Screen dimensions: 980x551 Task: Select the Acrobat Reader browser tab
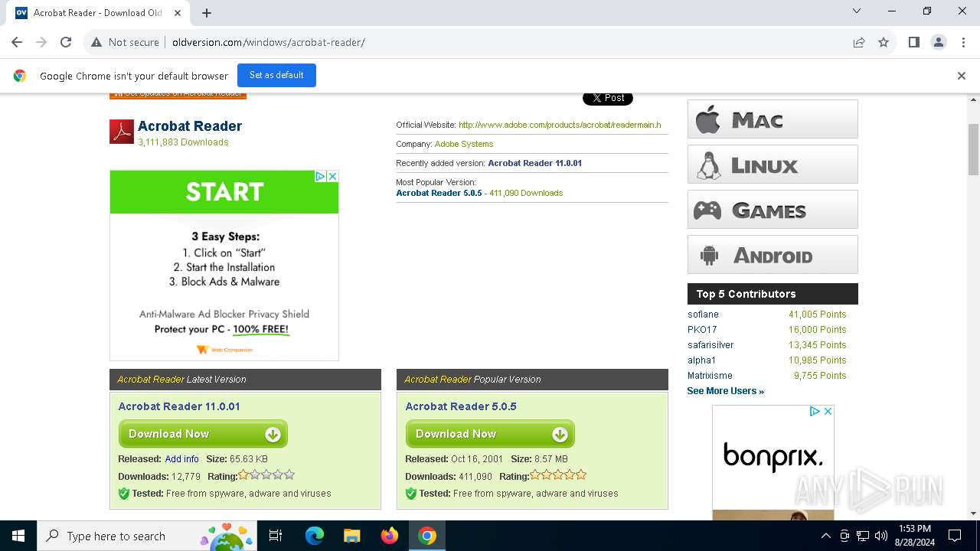coord(96,13)
